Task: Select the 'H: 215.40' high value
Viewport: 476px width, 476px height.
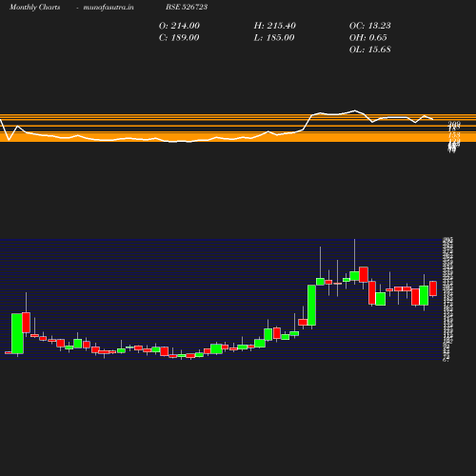Action: pos(275,26)
